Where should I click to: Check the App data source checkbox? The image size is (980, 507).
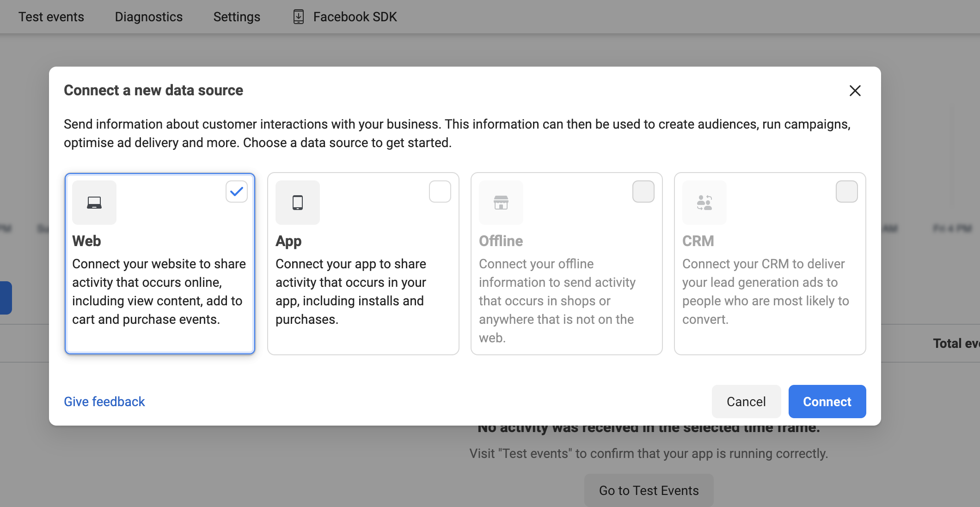[440, 192]
